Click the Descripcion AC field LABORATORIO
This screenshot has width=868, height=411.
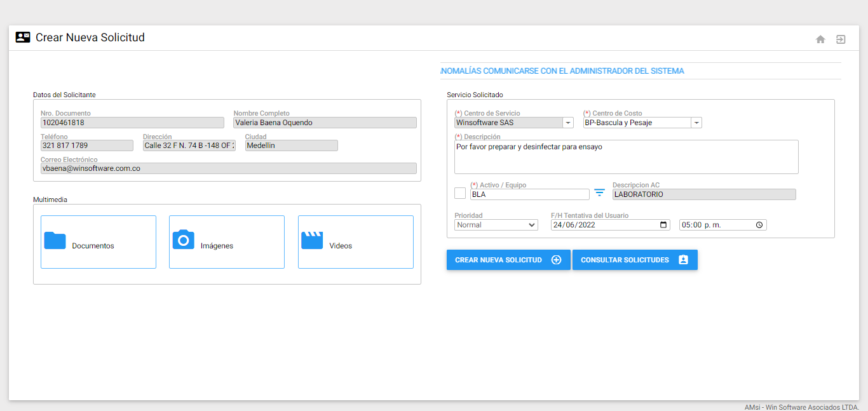click(704, 194)
